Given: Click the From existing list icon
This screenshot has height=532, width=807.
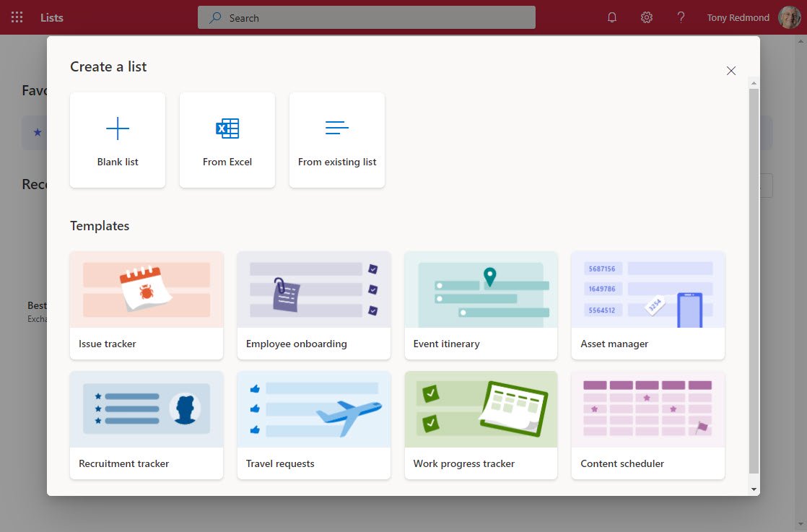Looking at the screenshot, I should (x=336, y=128).
